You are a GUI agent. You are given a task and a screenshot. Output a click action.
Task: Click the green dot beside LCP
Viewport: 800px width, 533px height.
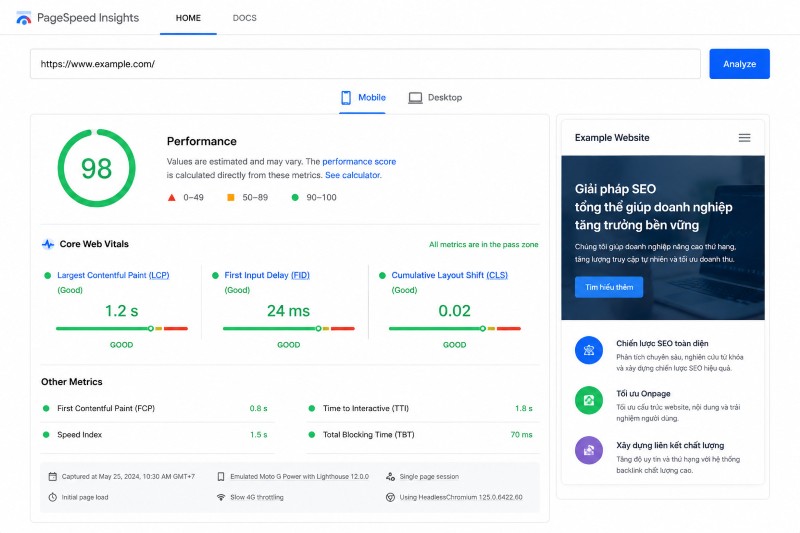pyautogui.click(x=47, y=275)
